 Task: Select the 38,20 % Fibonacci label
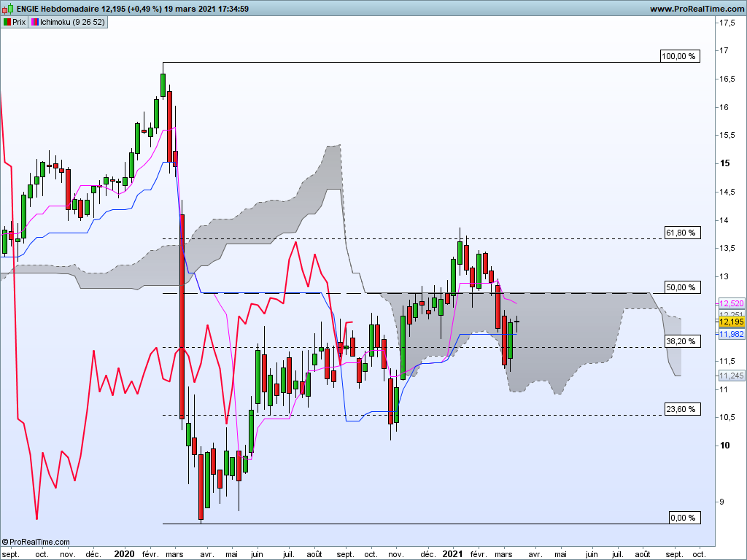click(682, 341)
